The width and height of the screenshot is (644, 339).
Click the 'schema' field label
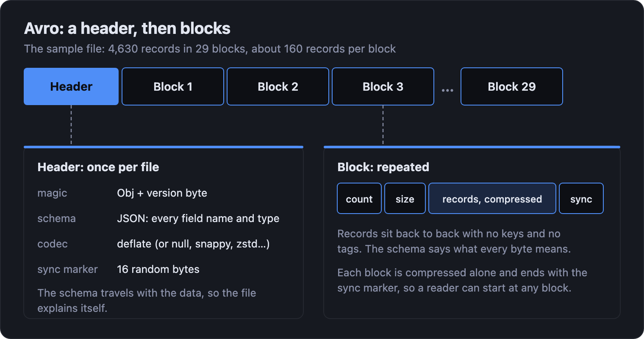[x=57, y=219]
